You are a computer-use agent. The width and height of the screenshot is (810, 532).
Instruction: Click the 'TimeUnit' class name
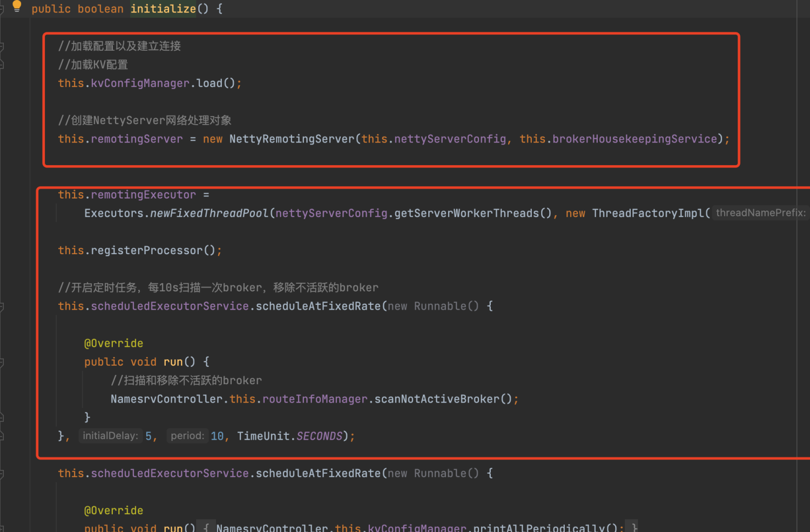[x=263, y=436]
